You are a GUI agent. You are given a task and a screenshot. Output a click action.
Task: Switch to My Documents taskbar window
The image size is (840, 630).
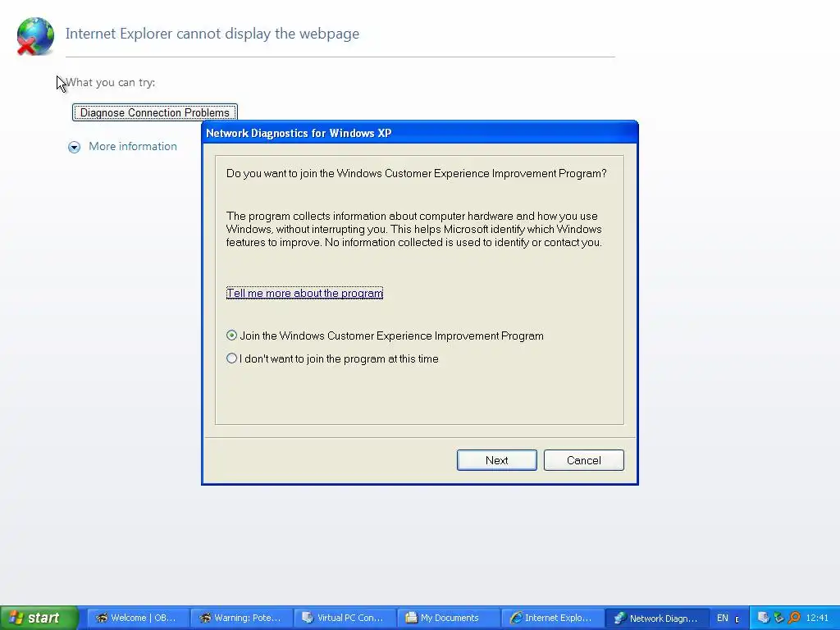coord(449,618)
